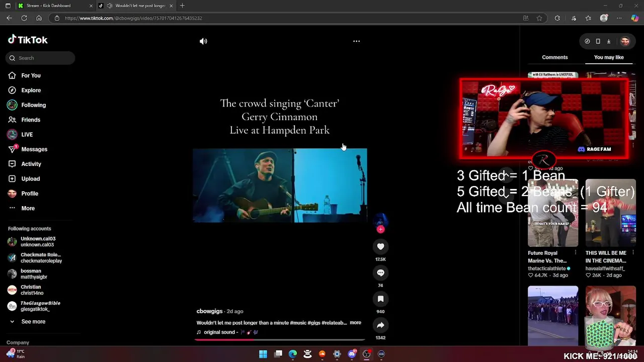Image resolution: width=644 pixels, height=362 pixels.
Task: Expand See more following accounts
Action: [x=33, y=321]
